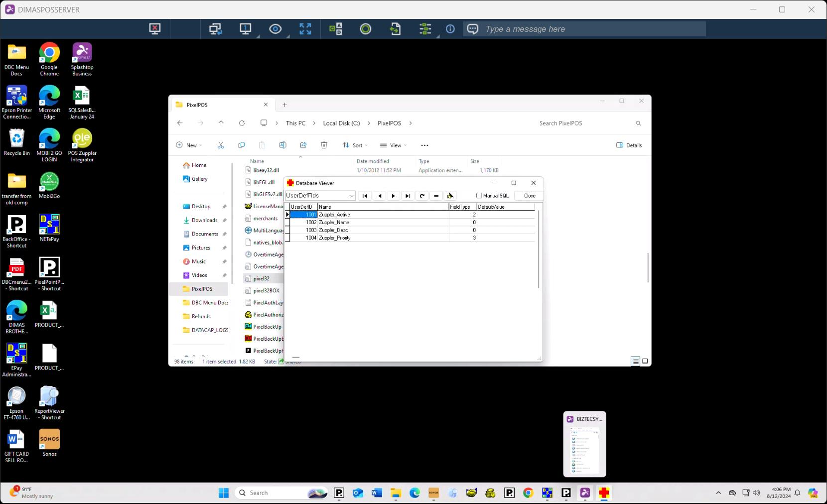Click the monitor number one display icon
Viewport: 827px width, 504px height.
[245, 29]
